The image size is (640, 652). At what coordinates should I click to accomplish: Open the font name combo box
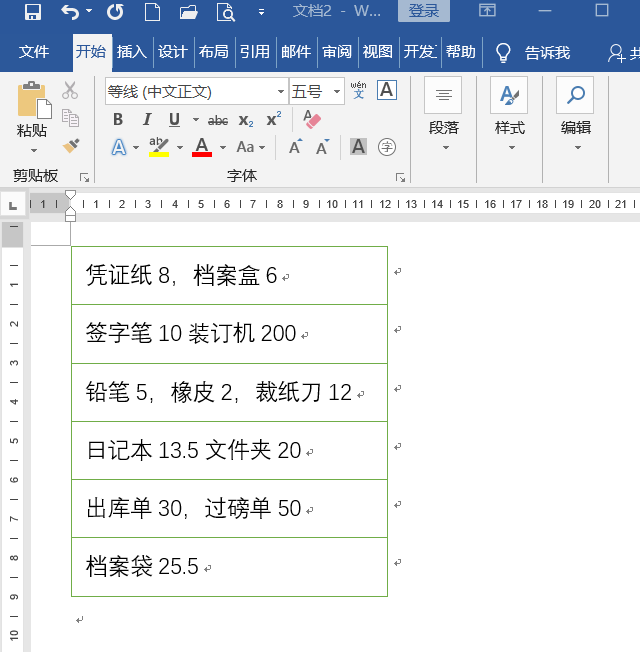(x=196, y=91)
